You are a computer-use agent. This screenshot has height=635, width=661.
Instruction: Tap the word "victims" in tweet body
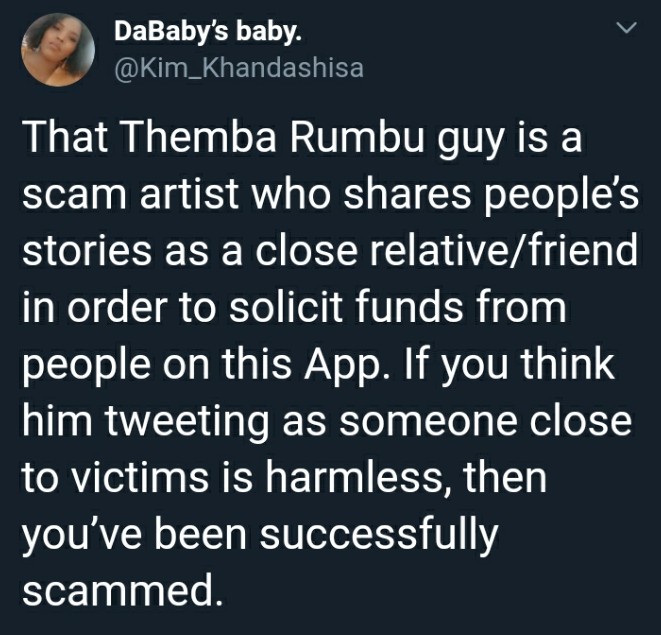137,478
